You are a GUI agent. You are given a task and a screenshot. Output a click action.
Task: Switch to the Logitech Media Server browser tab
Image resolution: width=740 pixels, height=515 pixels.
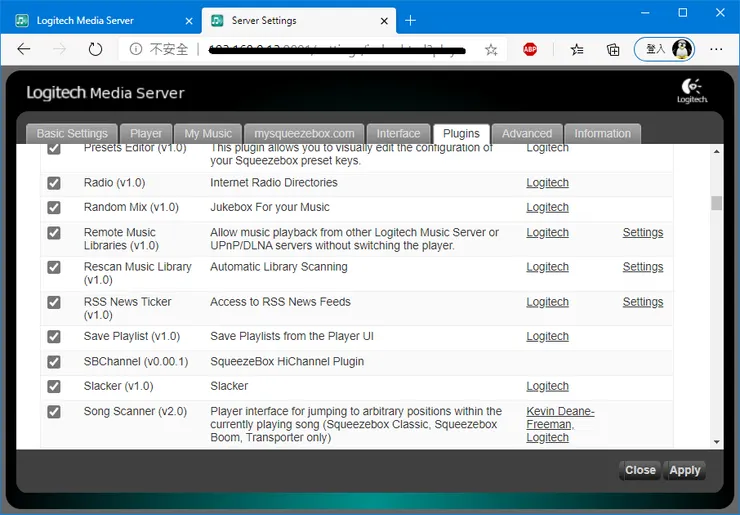101,20
